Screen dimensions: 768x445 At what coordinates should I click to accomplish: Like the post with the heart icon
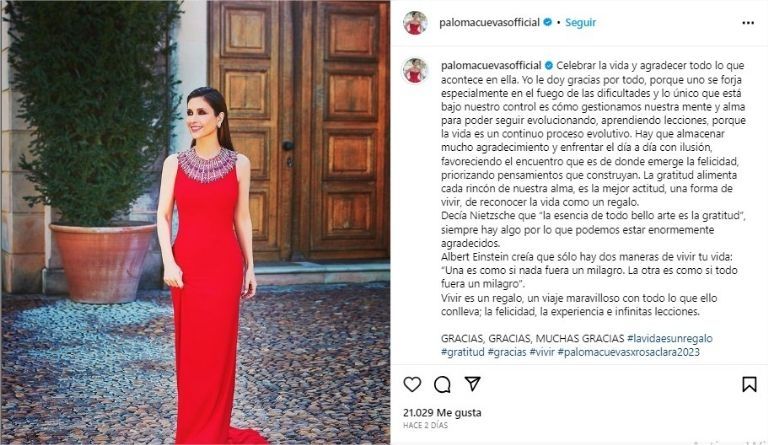click(x=412, y=384)
